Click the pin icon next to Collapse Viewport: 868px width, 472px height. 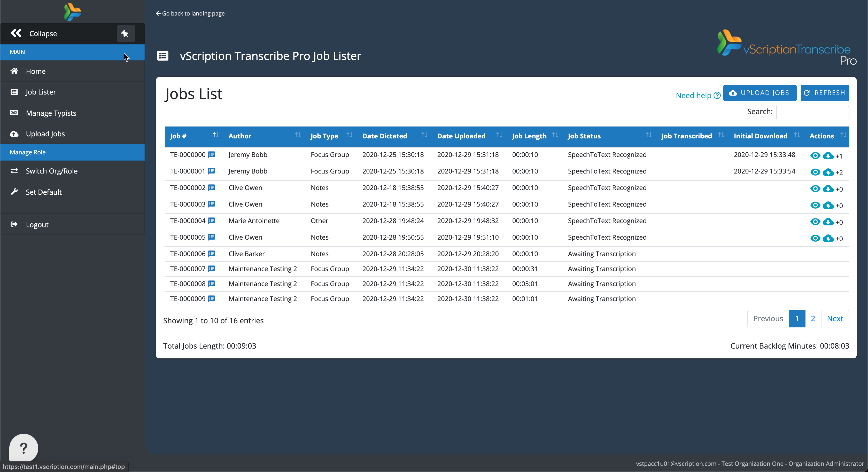[125, 33]
